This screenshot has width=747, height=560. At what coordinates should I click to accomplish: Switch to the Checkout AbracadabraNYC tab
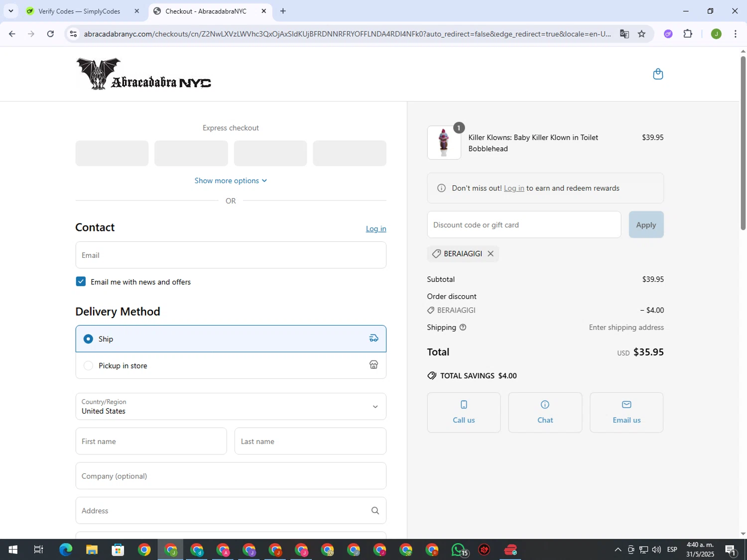[x=210, y=11]
